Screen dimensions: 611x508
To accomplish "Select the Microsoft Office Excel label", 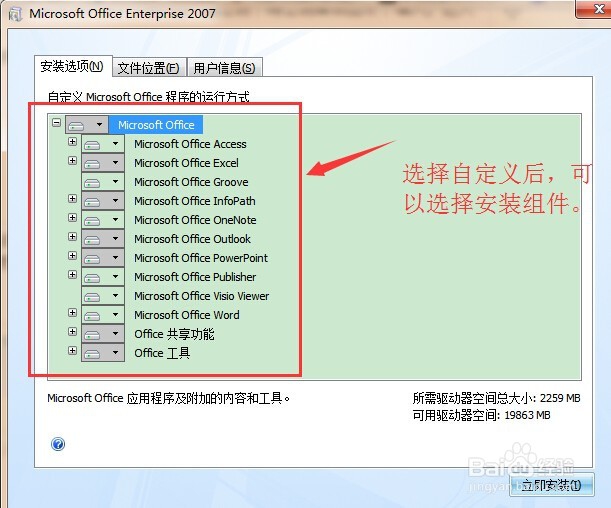I will (x=186, y=163).
